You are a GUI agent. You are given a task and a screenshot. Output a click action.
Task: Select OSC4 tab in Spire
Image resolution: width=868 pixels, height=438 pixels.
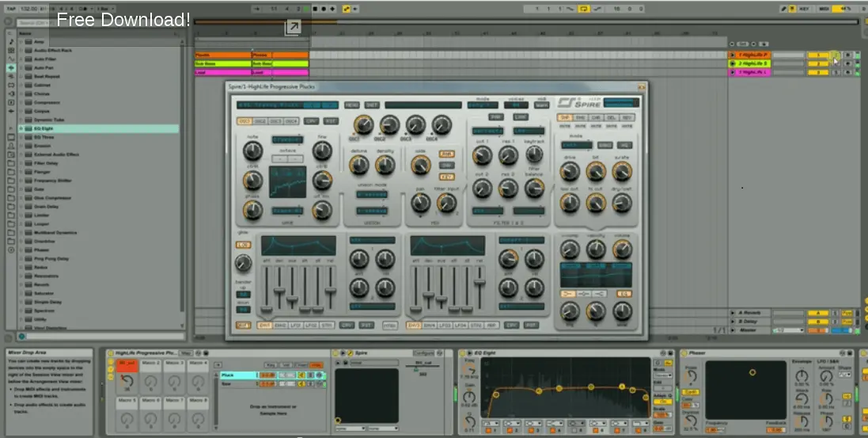tap(291, 121)
